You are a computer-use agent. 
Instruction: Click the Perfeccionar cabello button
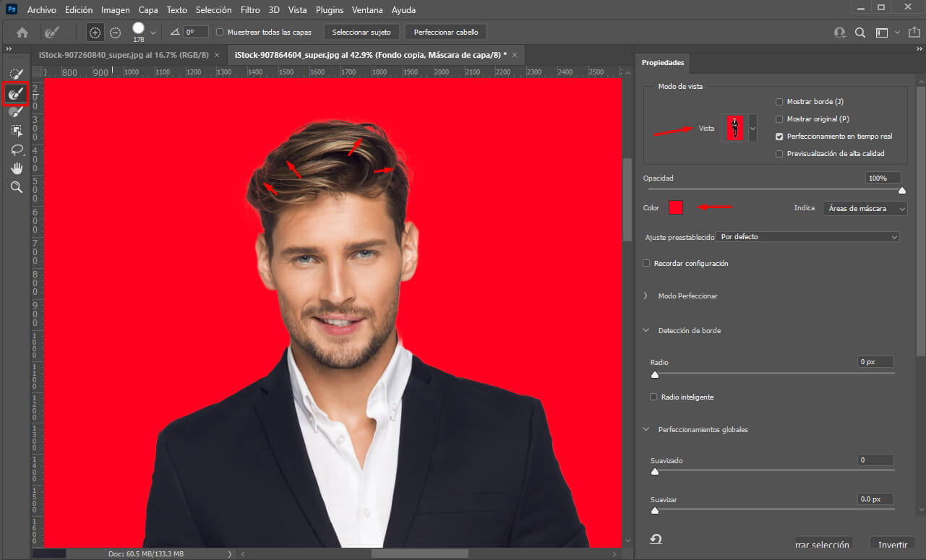pos(445,32)
